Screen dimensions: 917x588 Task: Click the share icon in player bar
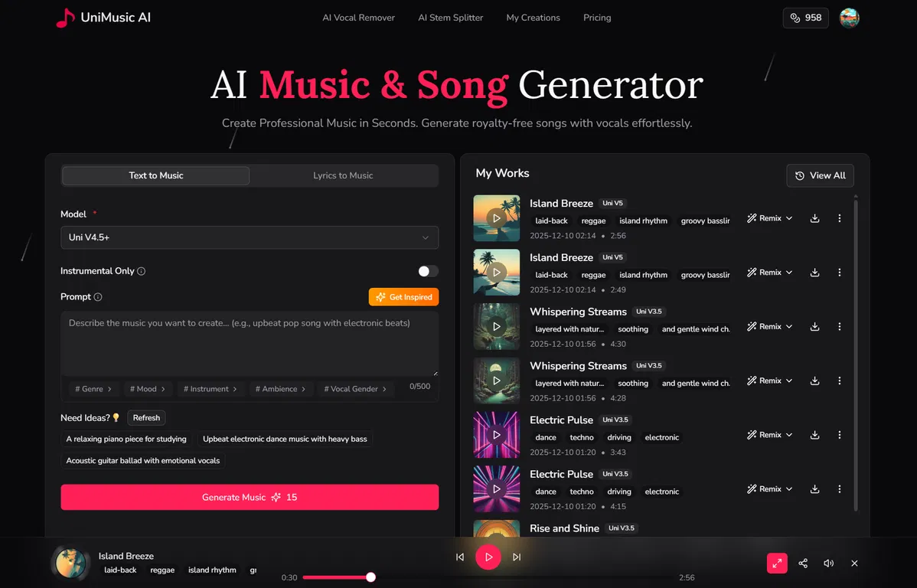click(x=803, y=563)
